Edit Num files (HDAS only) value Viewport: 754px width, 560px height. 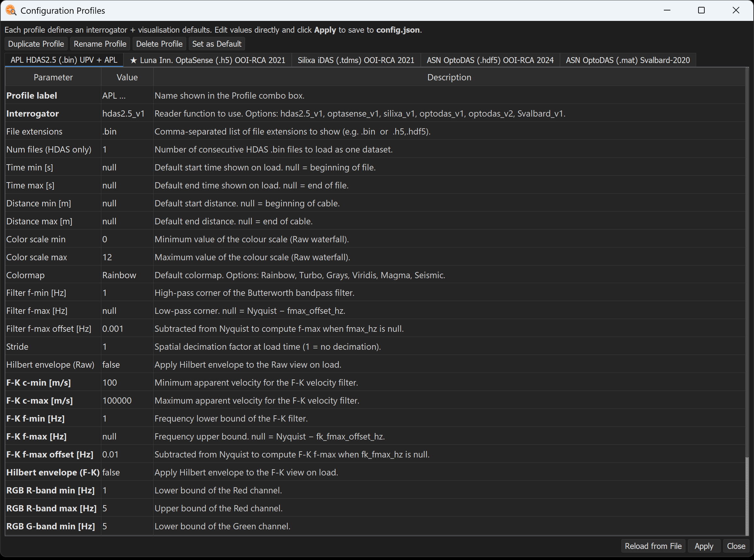point(127,150)
